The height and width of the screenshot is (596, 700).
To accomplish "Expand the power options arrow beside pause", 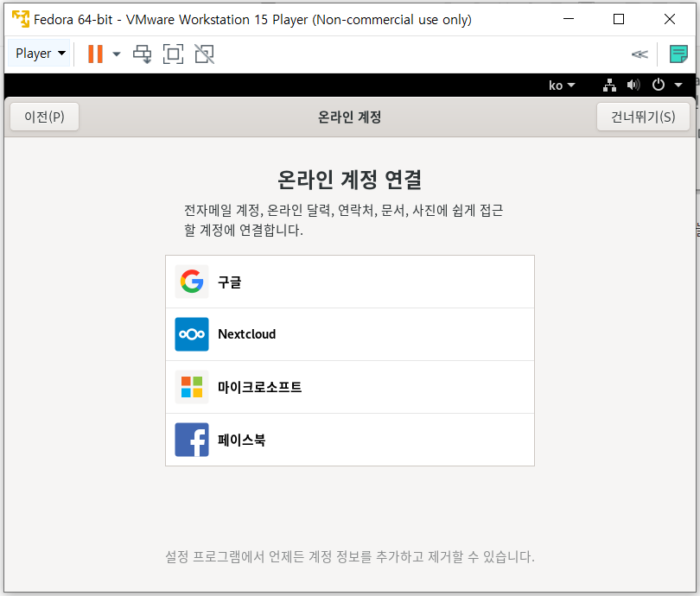I will coord(117,54).
